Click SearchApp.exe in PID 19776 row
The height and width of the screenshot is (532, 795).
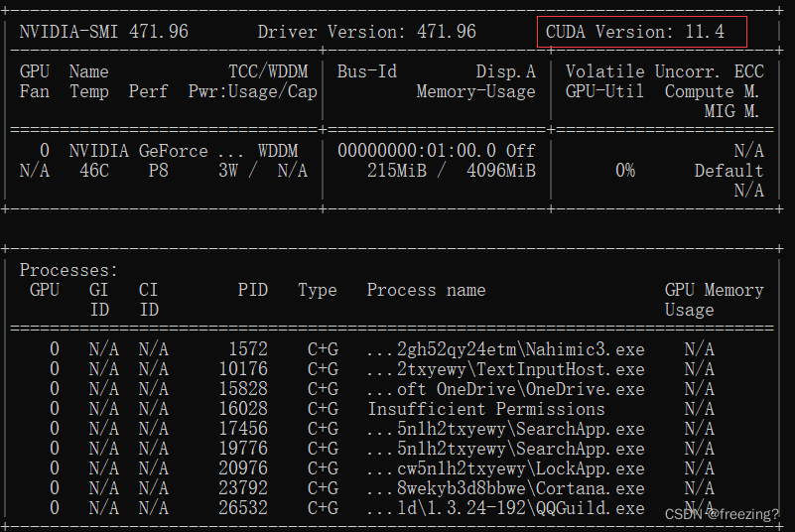point(581,449)
